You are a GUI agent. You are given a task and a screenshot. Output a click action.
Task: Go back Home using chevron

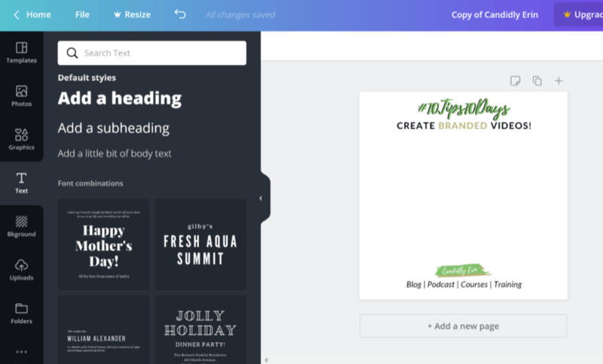(x=17, y=14)
